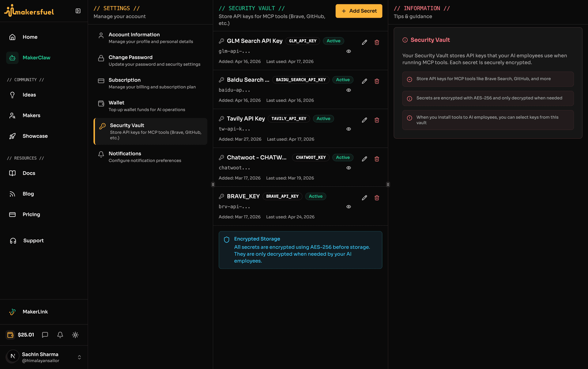Viewport: 588px width, 369px height.
Task: Click the $25.01 wallet balance
Action: (x=26, y=335)
